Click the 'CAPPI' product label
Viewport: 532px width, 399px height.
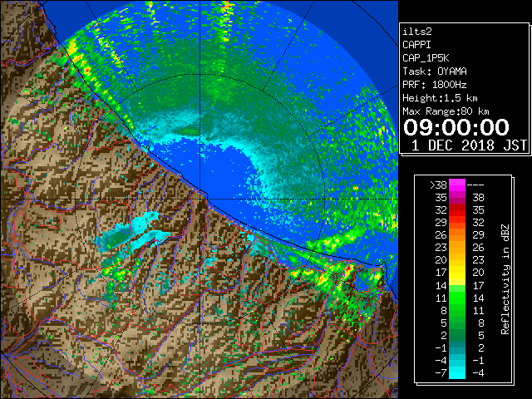click(416, 45)
